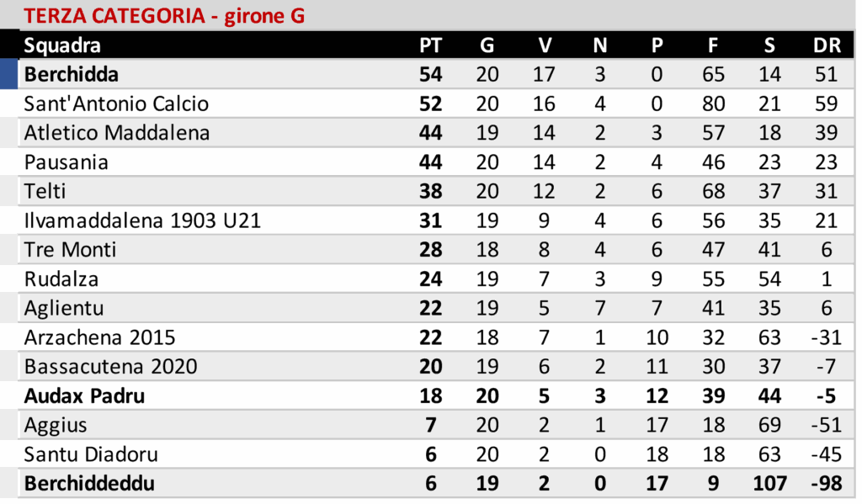Select Berchiddeddu's -98 goal difference cell

[827, 485]
